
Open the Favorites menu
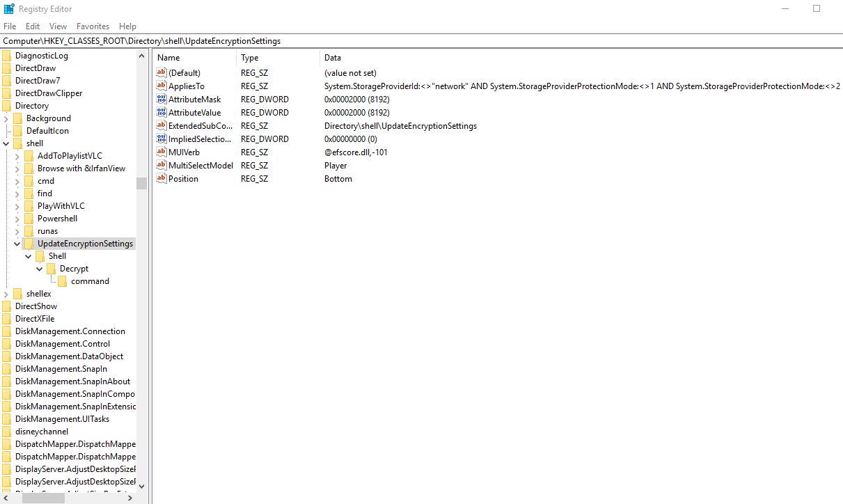(93, 26)
